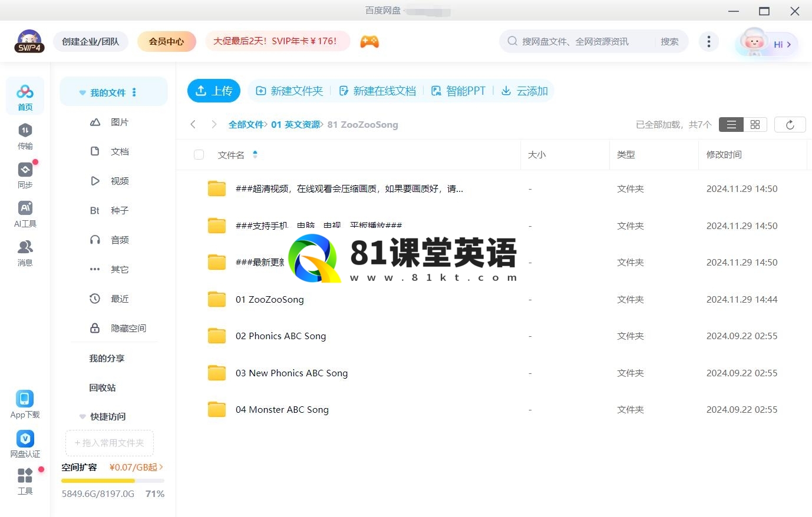Open folder 03 New Phonics ABC Song
This screenshot has height=517, width=812.
pyautogui.click(x=292, y=373)
